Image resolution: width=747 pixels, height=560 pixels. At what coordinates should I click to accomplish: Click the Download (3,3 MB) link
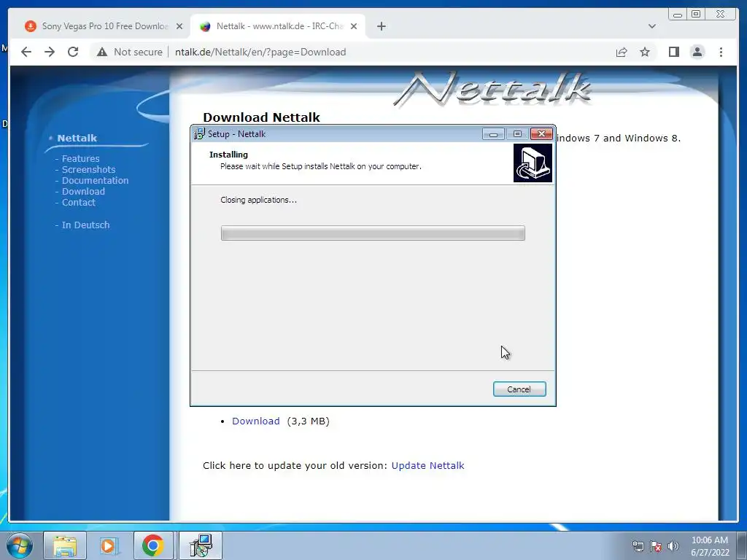click(x=256, y=421)
